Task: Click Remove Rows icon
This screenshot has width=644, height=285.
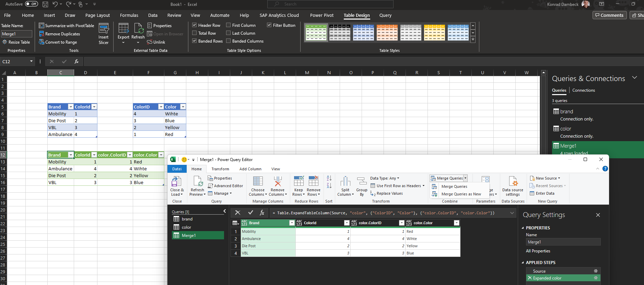Action: pos(313,181)
